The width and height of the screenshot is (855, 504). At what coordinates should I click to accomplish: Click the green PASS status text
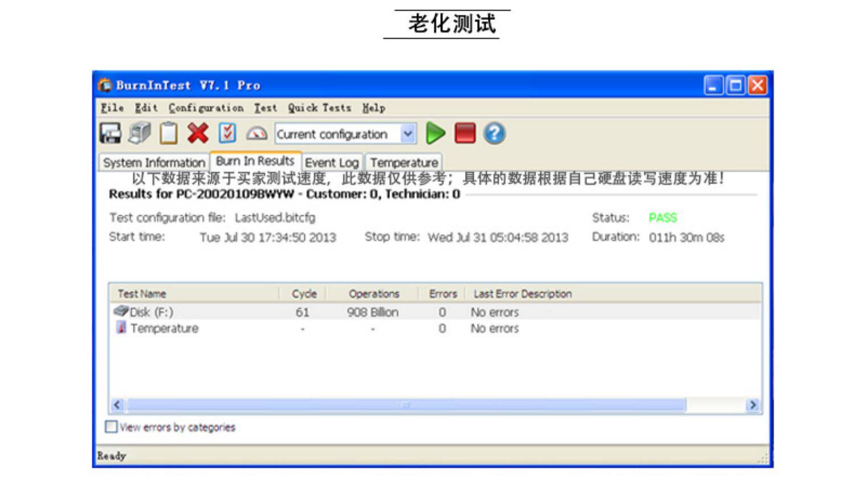click(x=663, y=218)
